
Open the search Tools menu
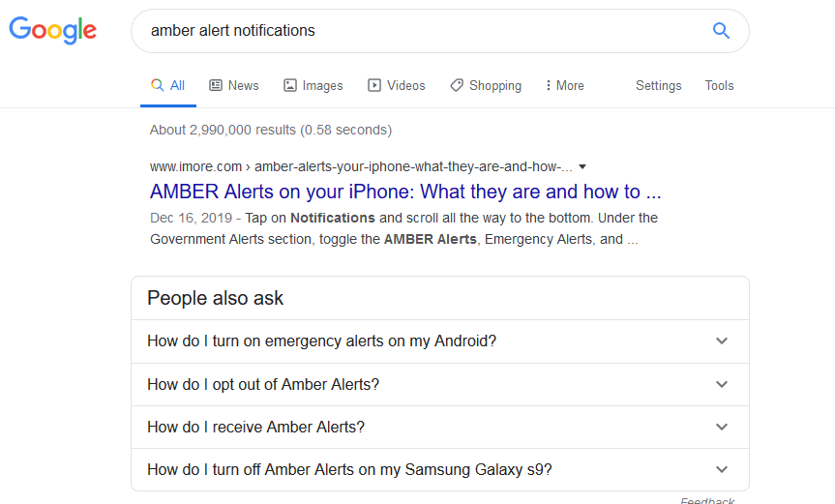(719, 85)
